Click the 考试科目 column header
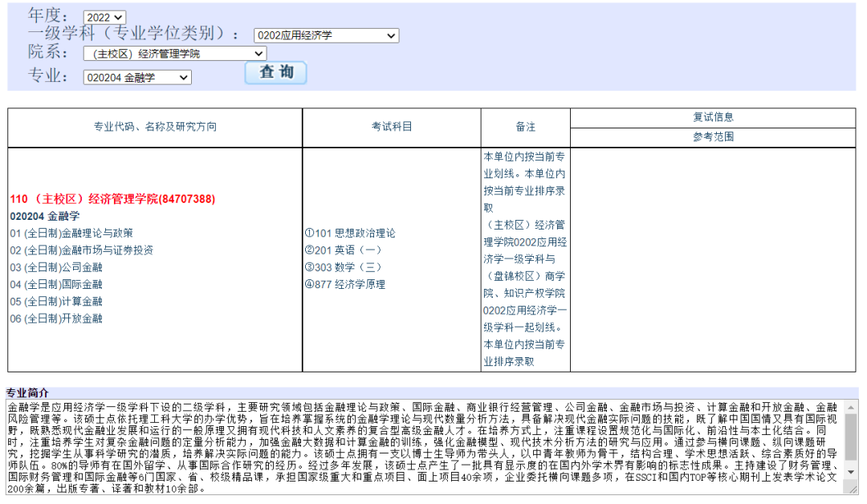The image size is (867, 504). click(391, 128)
